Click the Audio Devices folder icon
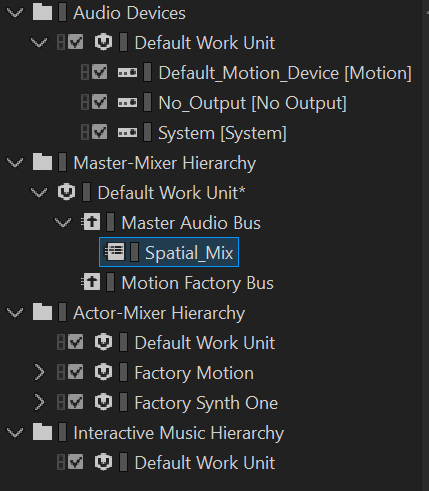 coord(42,13)
